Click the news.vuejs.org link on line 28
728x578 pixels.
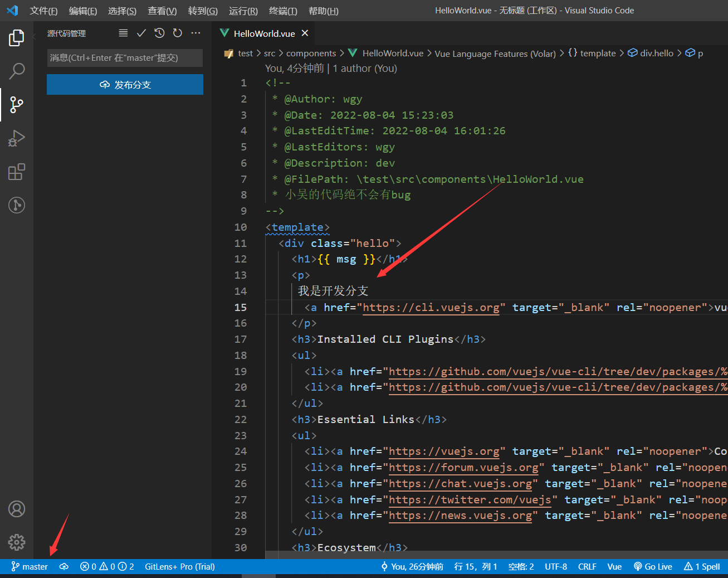coord(460,516)
